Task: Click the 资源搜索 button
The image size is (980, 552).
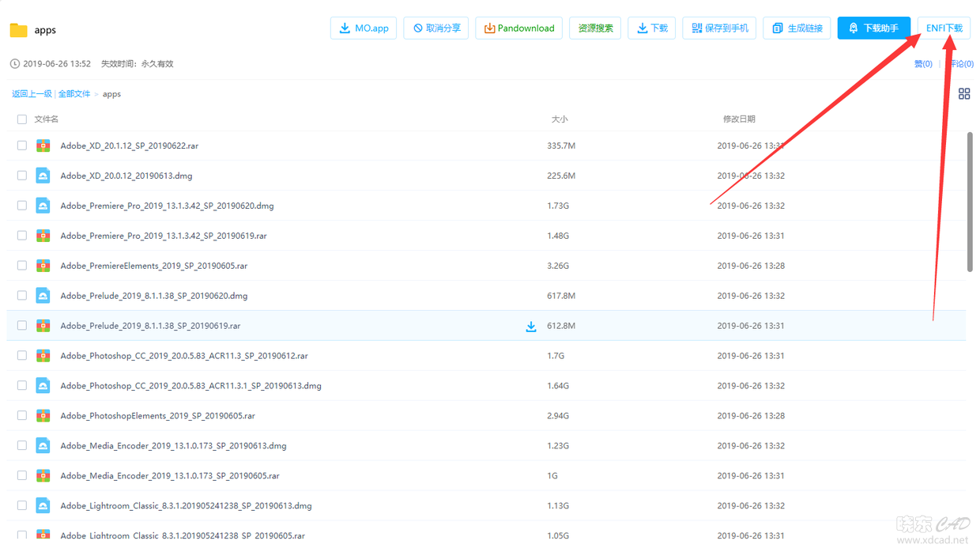Action: point(595,28)
